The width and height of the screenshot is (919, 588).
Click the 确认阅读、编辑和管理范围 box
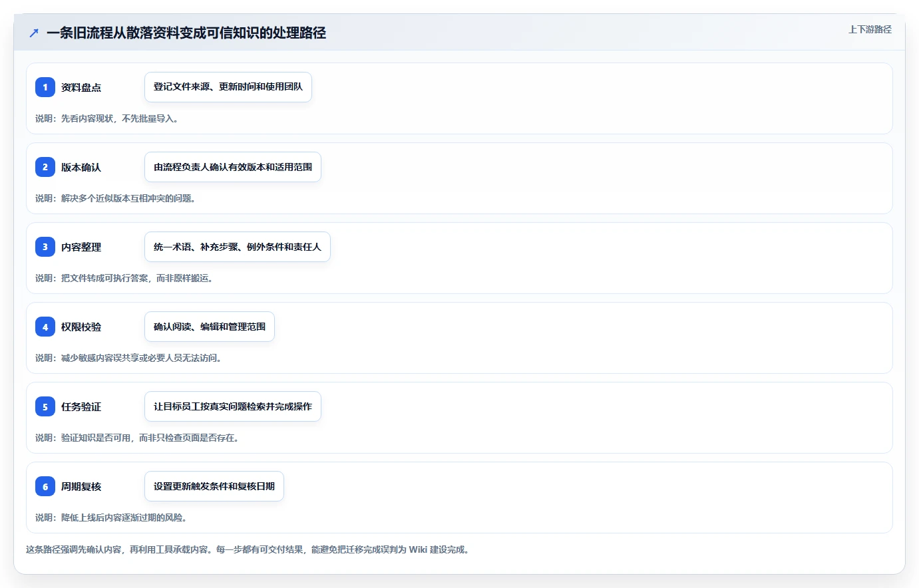210,327
